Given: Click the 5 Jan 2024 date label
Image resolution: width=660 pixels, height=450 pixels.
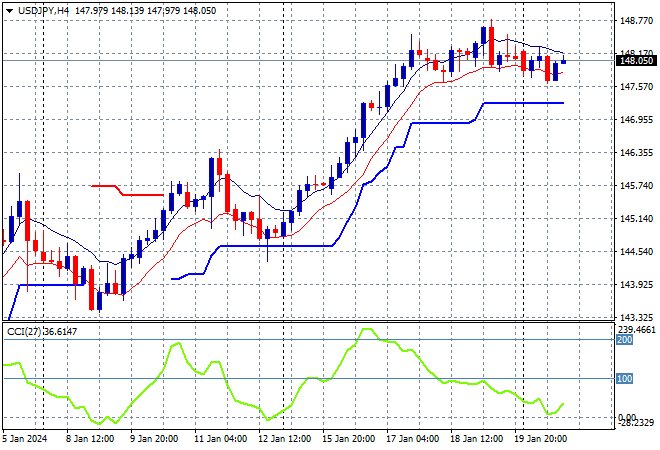Looking at the screenshot, I should pyautogui.click(x=27, y=438).
